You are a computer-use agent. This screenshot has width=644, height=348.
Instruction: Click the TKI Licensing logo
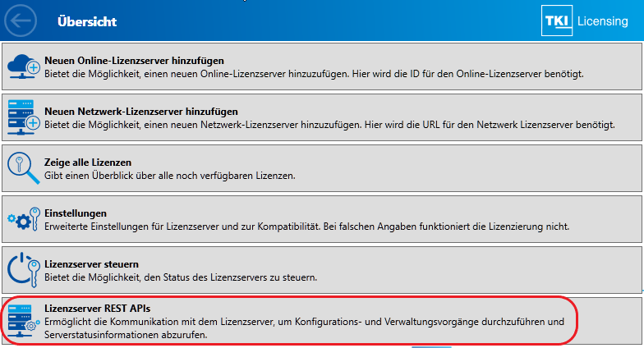point(585,21)
